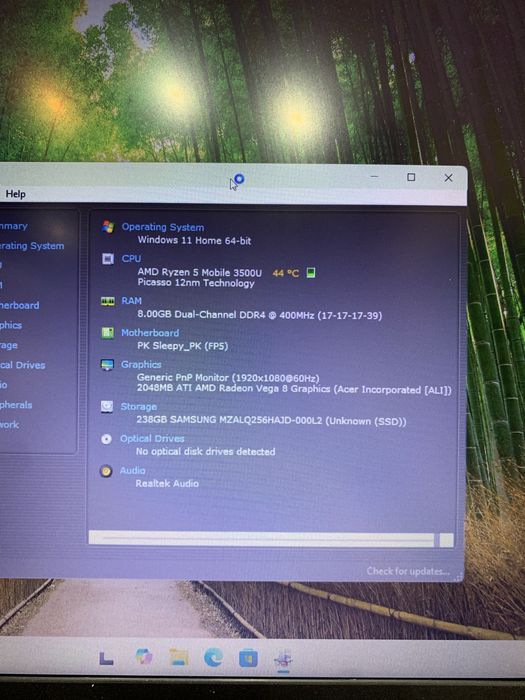525x700 pixels.
Task: Click the AMD Radeon Vega 8 Graphics line
Action: (294, 389)
